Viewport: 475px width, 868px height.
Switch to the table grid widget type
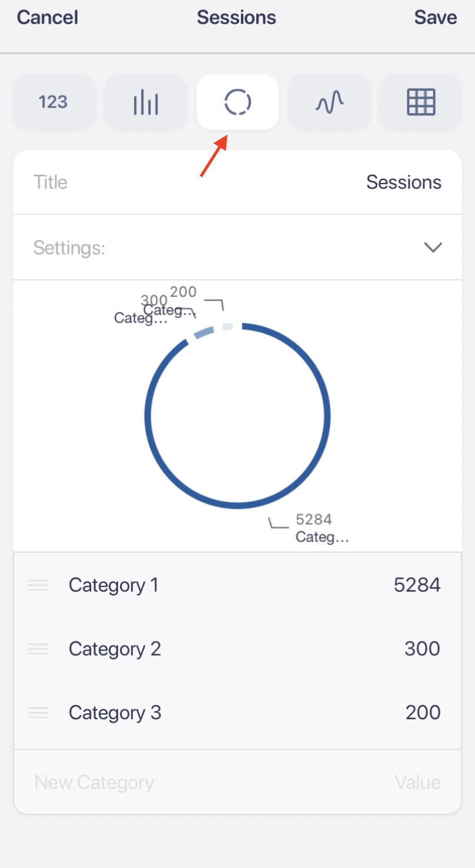coord(421,102)
